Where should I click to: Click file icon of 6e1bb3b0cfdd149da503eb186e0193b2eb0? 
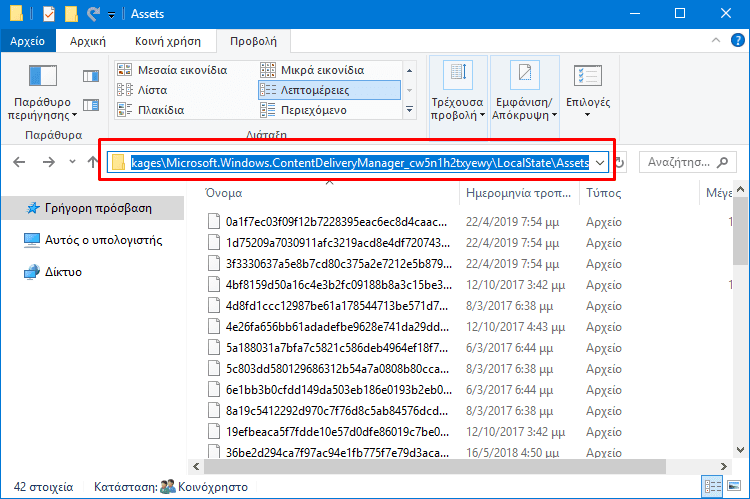pos(214,389)
